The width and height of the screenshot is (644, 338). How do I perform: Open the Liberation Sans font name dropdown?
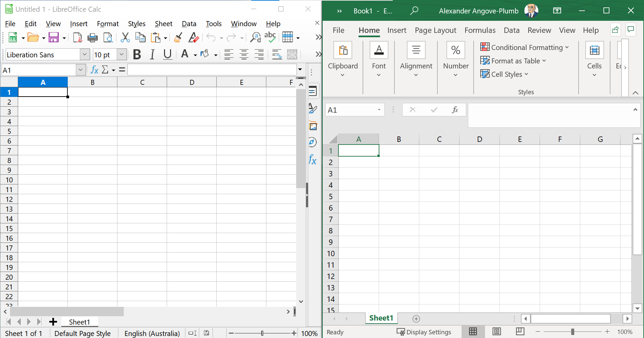pyautogui.click(x=85, y=54)
